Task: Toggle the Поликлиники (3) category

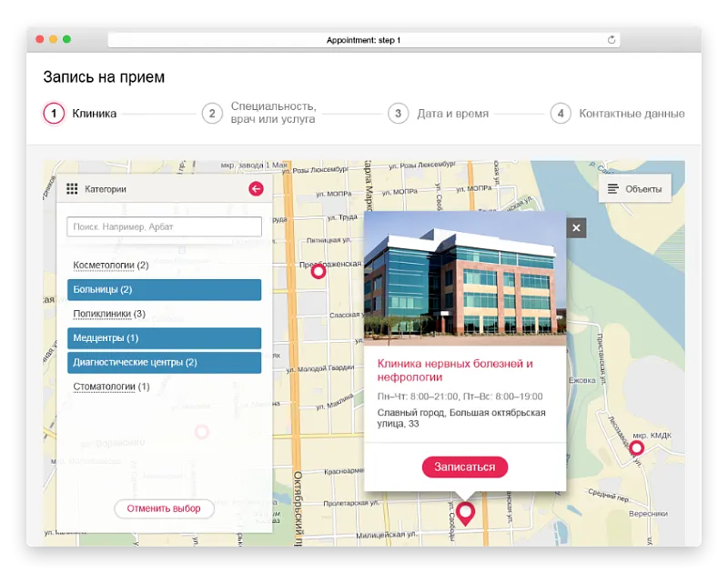Action: (109, 314)
